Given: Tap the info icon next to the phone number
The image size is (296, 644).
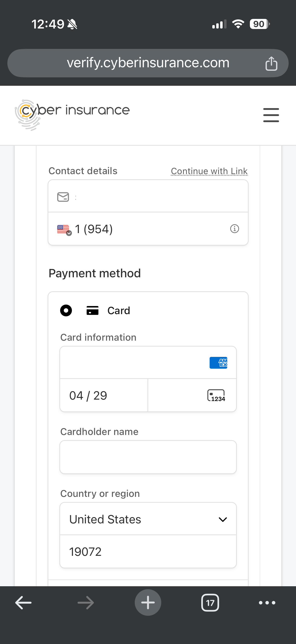Looking at the screenshot, I should click(x=234, y=228).
